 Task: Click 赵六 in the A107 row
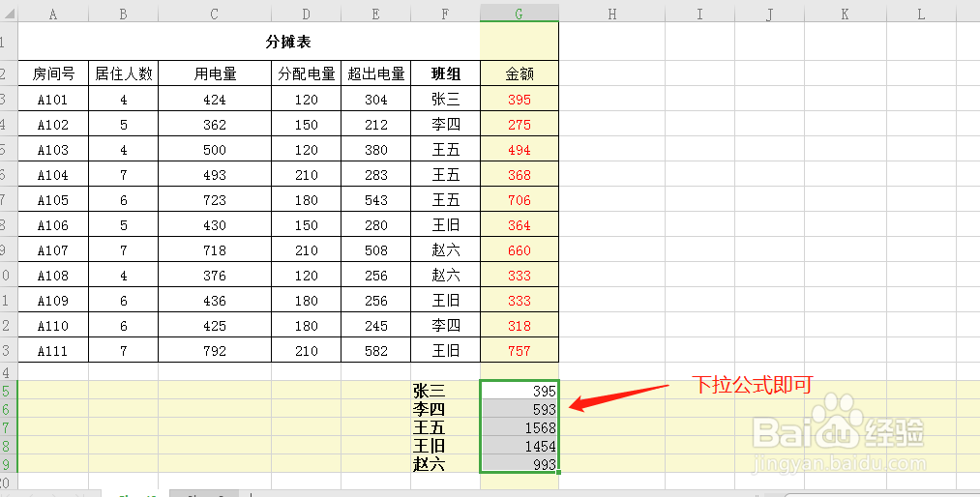pyautogui.click(x=446, y=250)
